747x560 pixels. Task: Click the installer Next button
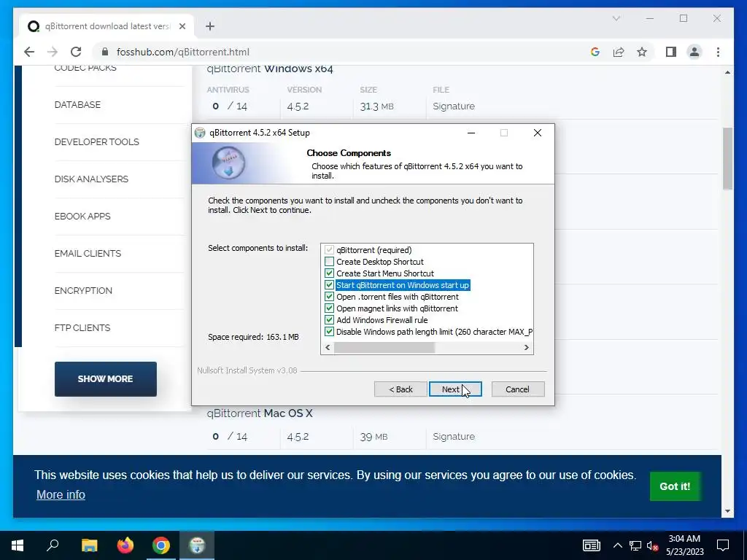455,389
